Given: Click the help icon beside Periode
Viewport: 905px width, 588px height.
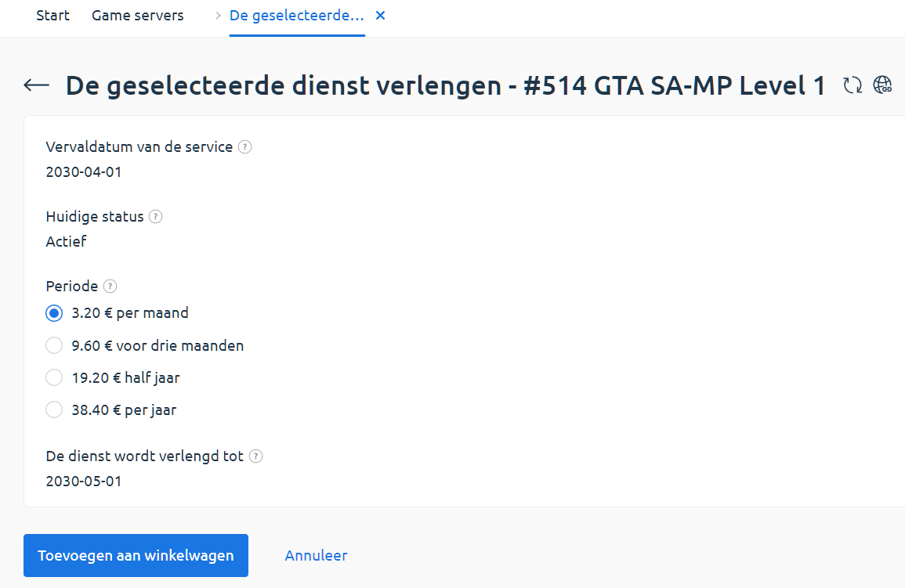Looking at the screenshot, I should [x=110, y=287].
